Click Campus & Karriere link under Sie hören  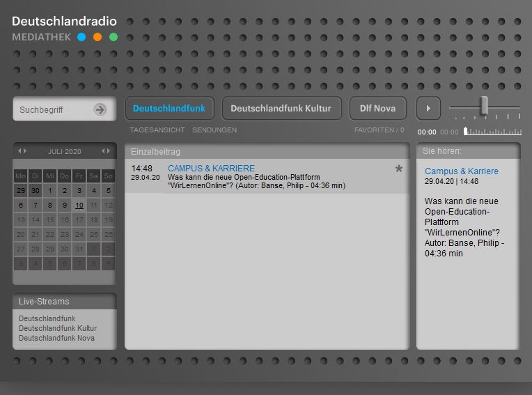point(462,171)
